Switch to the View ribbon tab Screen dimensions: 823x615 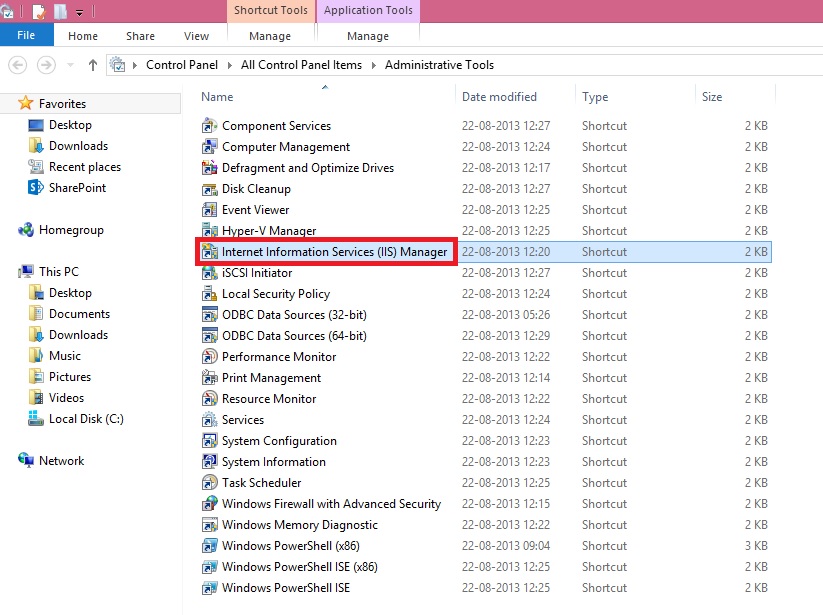click(x=196, y=35)
